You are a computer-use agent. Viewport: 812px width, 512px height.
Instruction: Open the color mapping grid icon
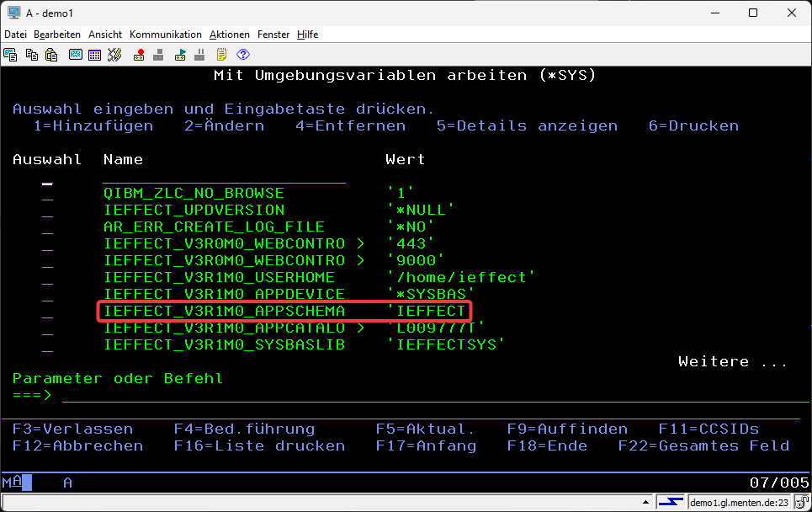click(94, 55)
